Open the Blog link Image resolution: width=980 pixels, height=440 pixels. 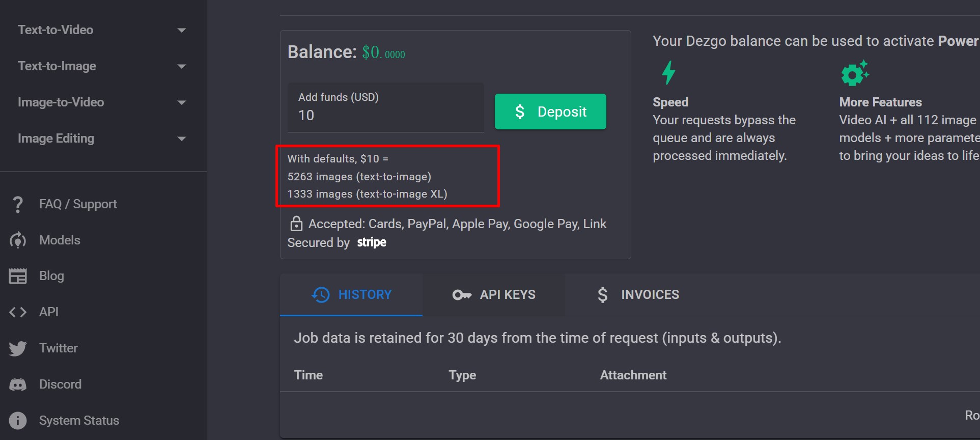[x=51, y=276]
